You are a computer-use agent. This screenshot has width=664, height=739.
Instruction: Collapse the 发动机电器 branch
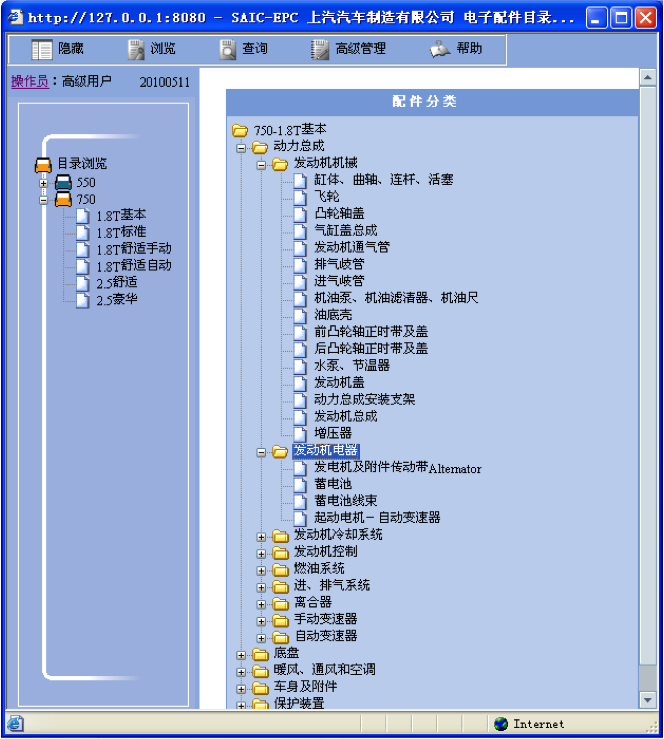261,452
